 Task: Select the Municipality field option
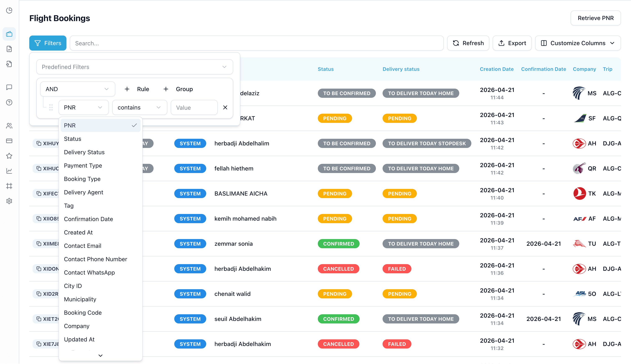(x=101, y=299)
